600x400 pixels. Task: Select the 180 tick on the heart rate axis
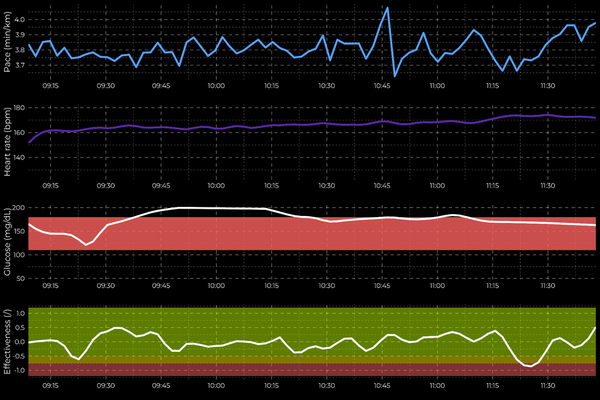click(18, 108)
